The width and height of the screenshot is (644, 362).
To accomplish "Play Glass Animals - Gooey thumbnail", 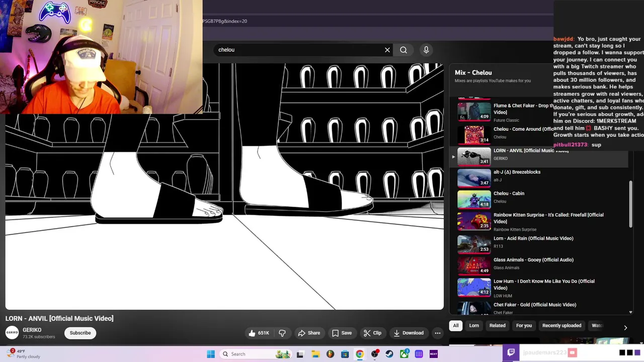I will coord(474,265).
